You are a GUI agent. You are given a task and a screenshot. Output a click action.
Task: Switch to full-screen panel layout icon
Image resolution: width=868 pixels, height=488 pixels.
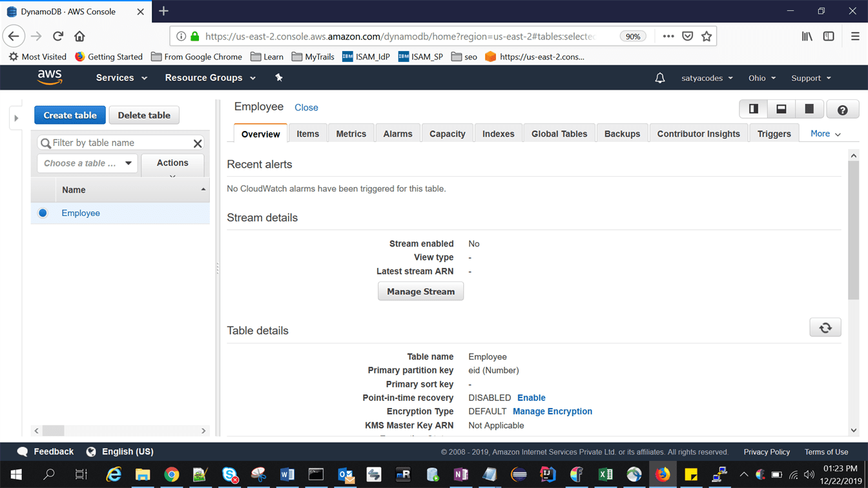pos(809,109)
